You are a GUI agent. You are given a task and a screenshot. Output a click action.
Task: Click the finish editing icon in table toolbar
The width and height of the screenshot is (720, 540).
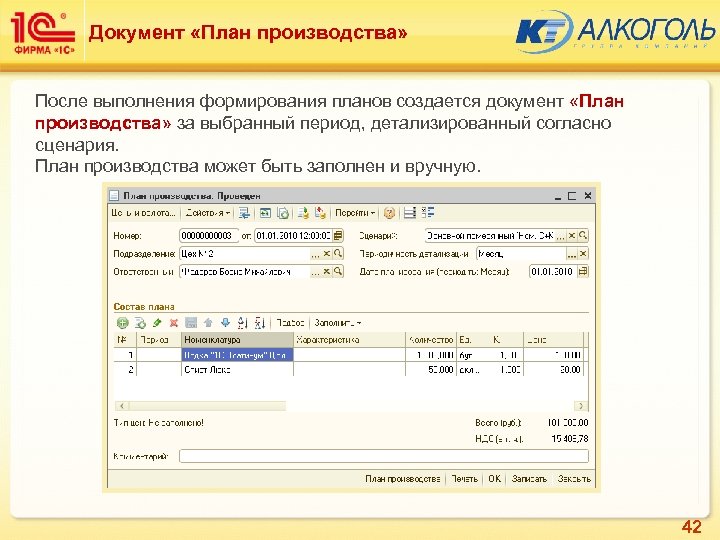tap(191, 323)
